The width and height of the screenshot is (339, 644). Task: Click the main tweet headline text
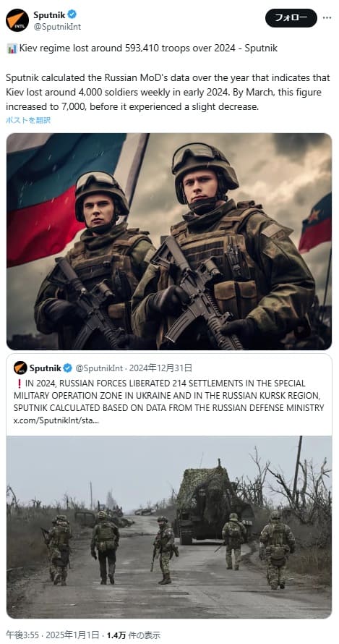[148, 48]
